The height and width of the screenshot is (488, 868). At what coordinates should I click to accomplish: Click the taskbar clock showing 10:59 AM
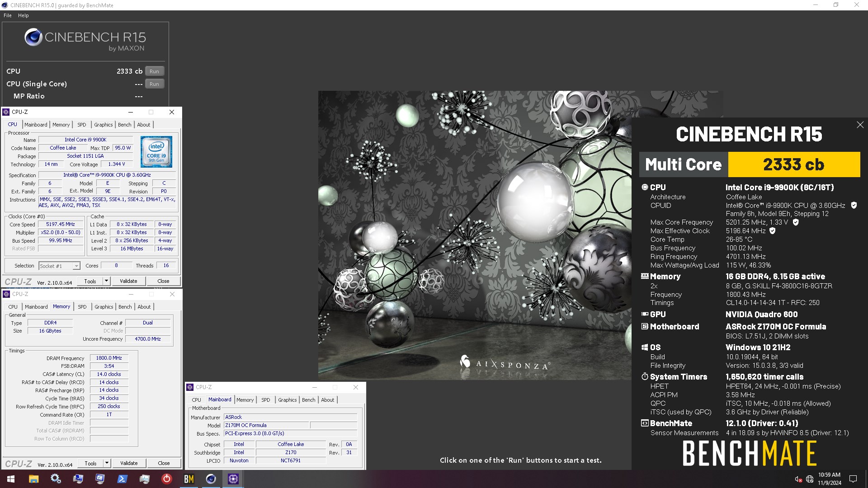tap(829, 479)
